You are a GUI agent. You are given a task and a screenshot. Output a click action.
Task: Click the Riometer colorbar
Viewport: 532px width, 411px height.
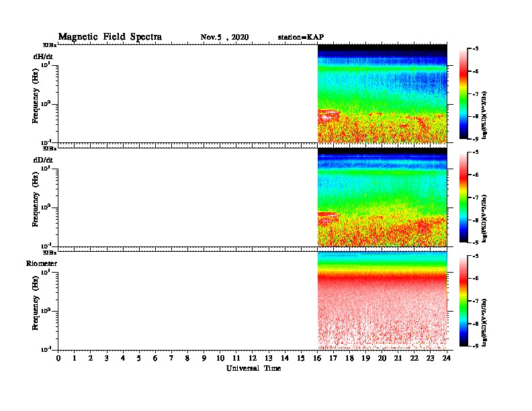pos(463,301)
